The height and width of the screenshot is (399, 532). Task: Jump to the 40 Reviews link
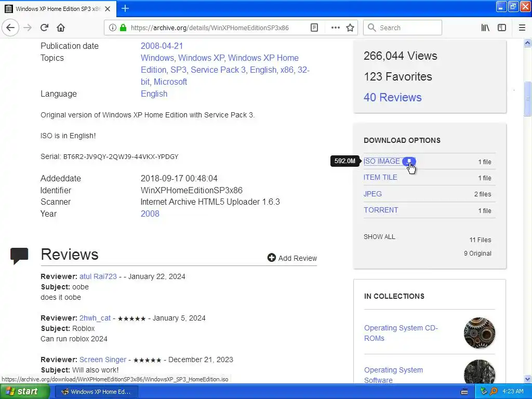(x=393, y=97)
